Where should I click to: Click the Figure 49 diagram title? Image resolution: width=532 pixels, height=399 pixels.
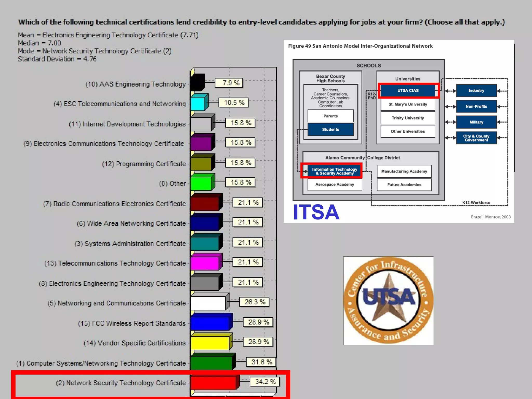(x=360, y=46)
